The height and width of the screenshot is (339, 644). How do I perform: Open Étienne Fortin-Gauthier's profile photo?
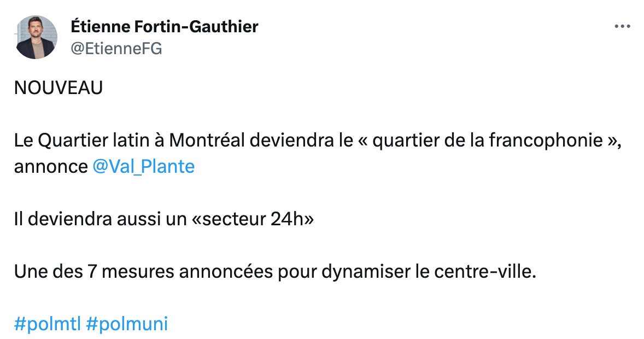pos(36,37)
